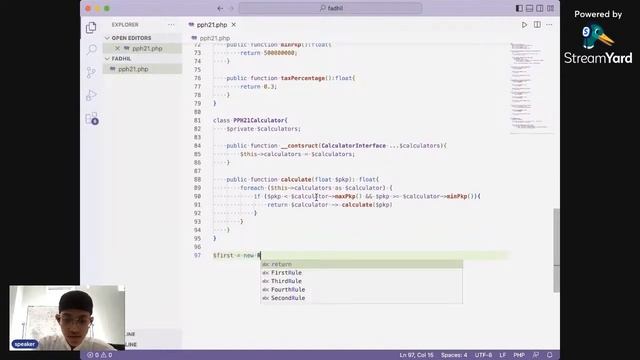Open the Search view icon

[91, 49]
